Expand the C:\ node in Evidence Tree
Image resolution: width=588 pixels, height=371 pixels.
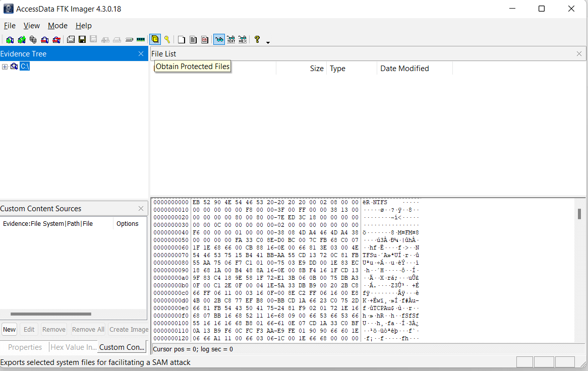(5, 67)
